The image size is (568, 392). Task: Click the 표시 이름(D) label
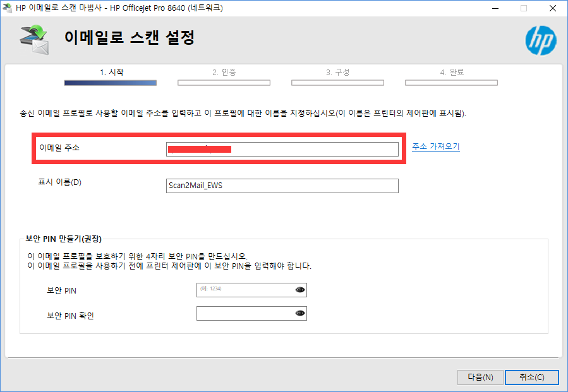60,182
